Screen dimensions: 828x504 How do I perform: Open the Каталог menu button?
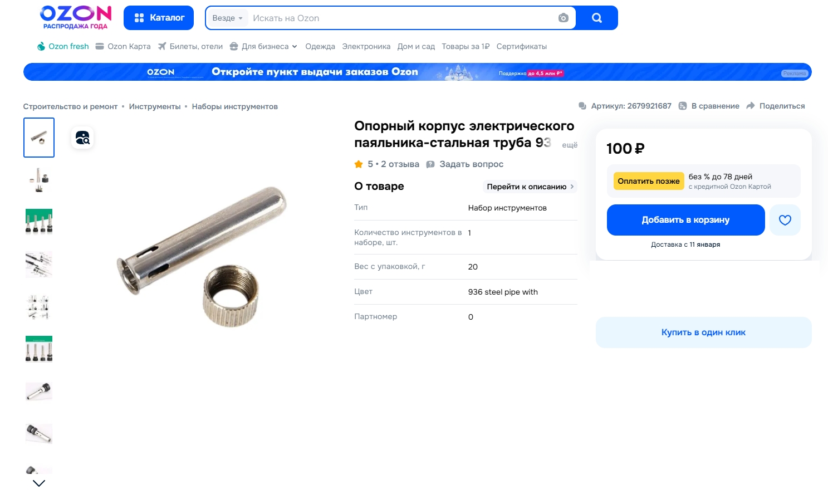point(159,18)
